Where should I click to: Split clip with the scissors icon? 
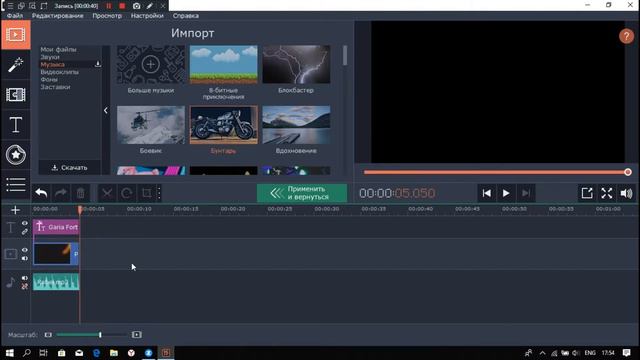[107, 193]
